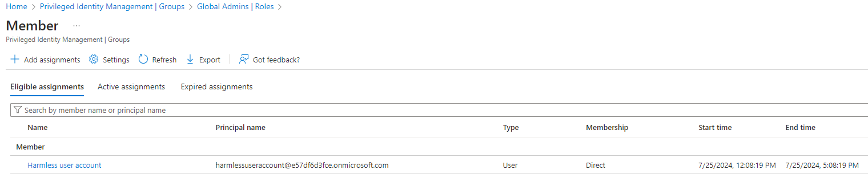Open Privileged Identity Management Groups breadcrumb
This screenshot has height=181, width=868.
112,6
